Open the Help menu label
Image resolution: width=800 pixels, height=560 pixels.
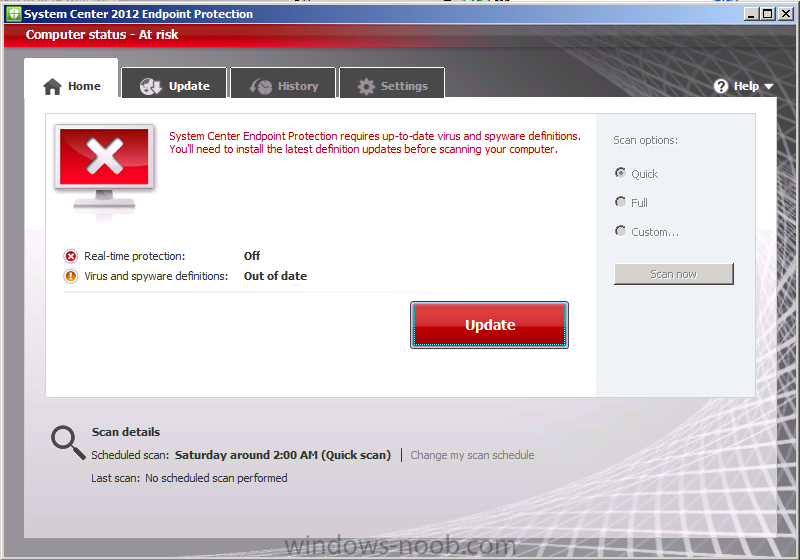tap(746, 86)
